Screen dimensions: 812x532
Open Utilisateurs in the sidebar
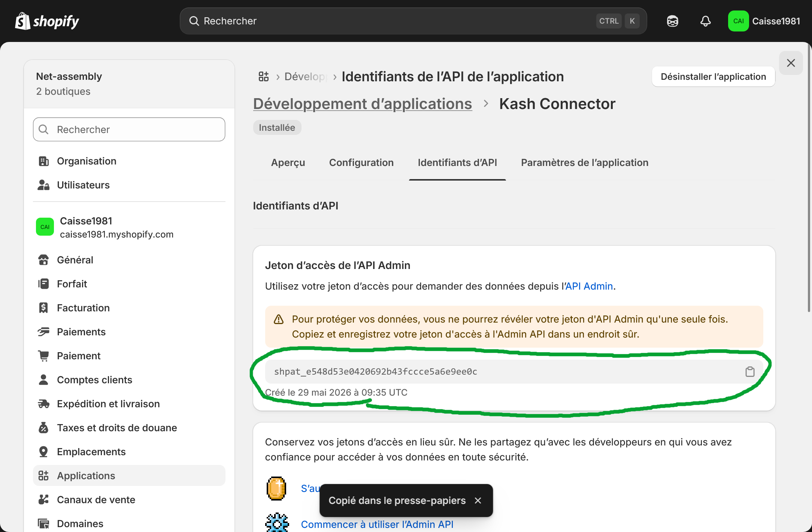coord(129,185)
